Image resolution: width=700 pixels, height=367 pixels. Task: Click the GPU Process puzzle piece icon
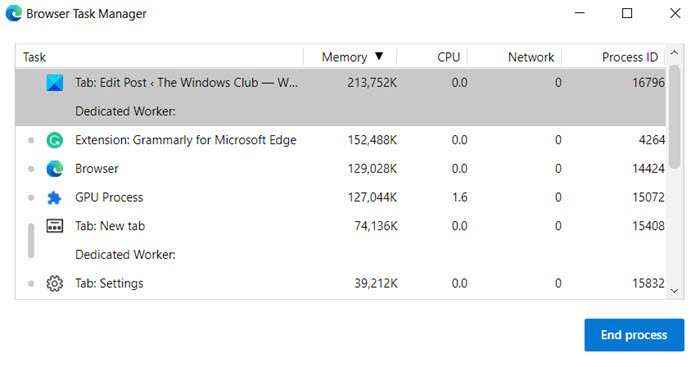point(54,197)
